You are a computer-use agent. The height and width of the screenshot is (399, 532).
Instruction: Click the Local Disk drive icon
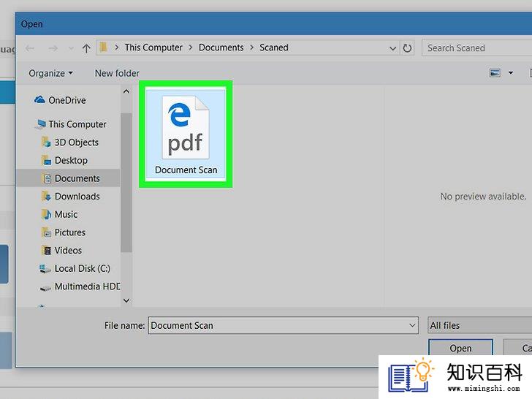[45, 269]
